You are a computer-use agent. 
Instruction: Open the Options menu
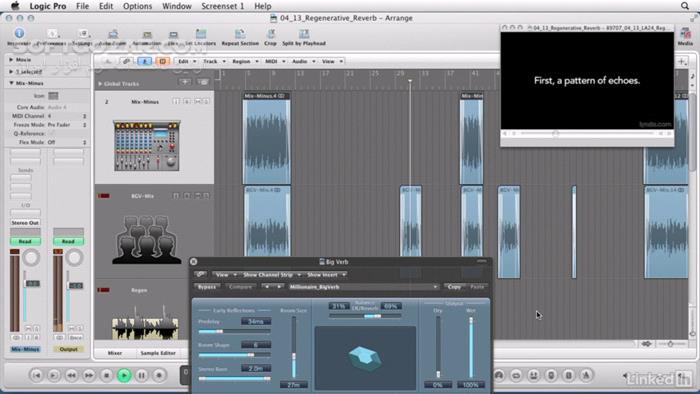click(138, 6)
